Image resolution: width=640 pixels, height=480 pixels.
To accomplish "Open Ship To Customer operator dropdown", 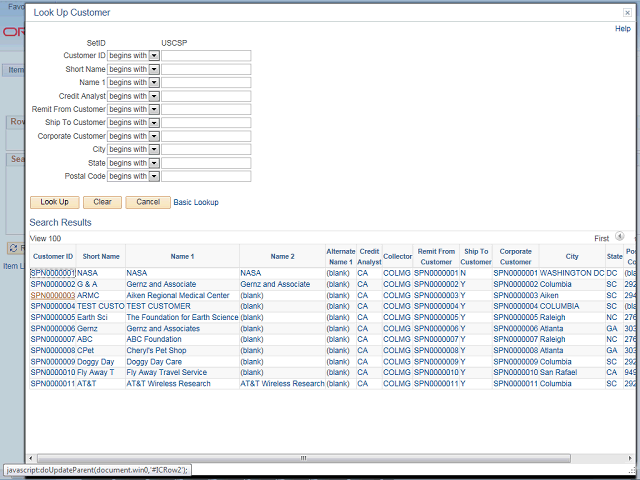I will tap(154, 122).
